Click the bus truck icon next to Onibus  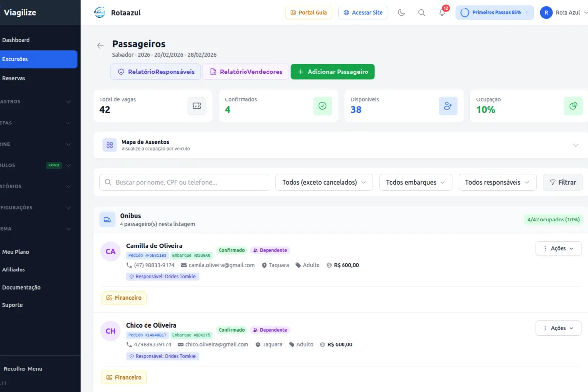pos(107,220)
